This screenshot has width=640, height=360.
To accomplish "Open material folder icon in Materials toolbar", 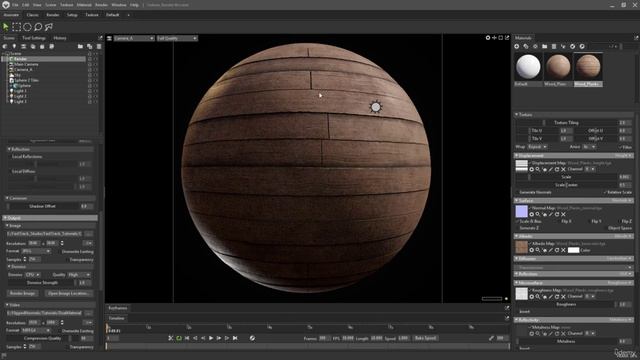I will (544, 47).
